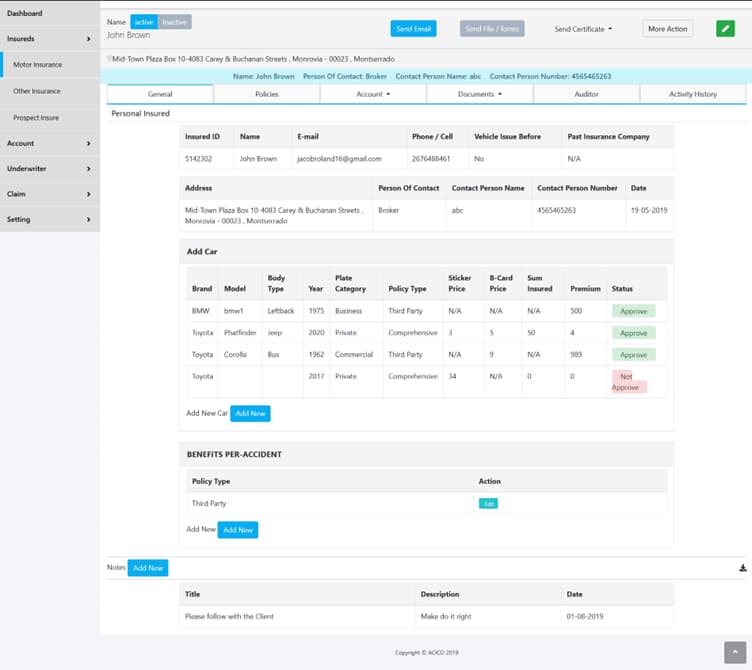Click the scroll-to-top arrow button
The image size is (752, 670).
point(735,652)
